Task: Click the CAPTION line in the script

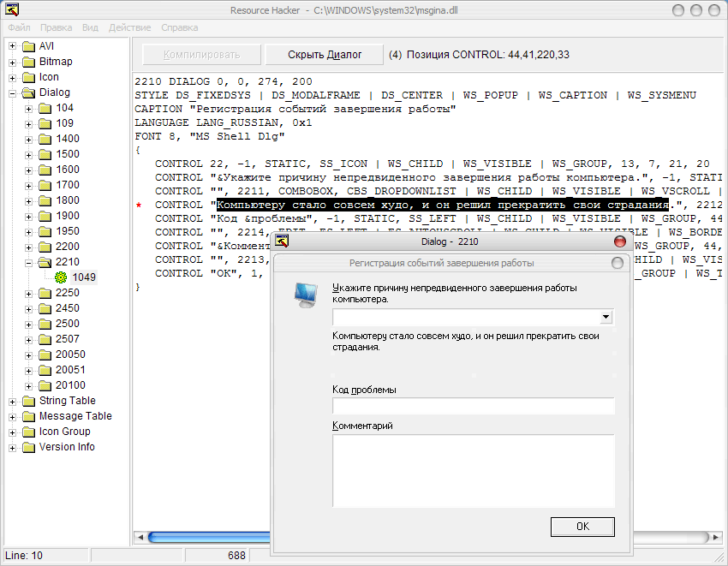Action: tap(295, 109)
